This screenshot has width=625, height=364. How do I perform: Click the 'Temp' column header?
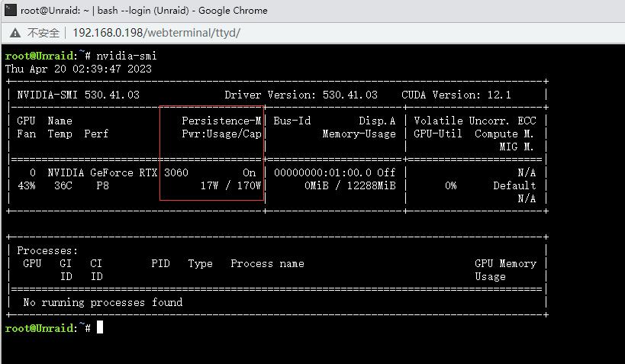[x=60, y=134]
